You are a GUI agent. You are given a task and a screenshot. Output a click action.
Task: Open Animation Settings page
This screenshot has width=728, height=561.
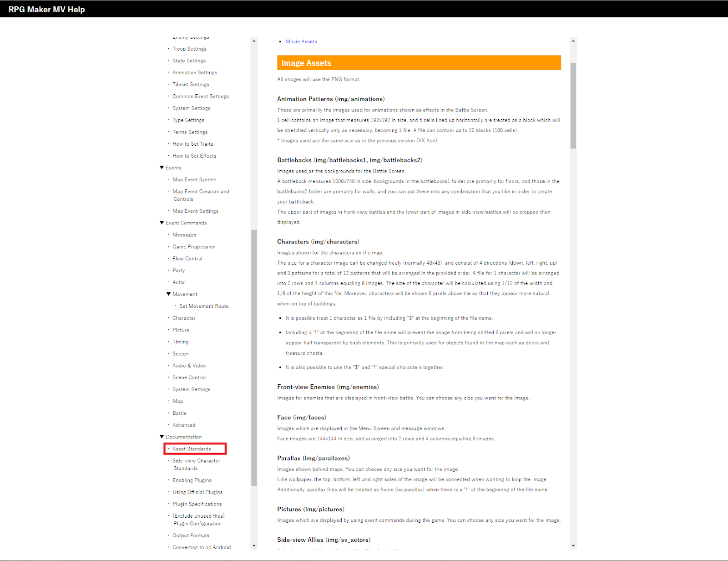coord(195,72)
